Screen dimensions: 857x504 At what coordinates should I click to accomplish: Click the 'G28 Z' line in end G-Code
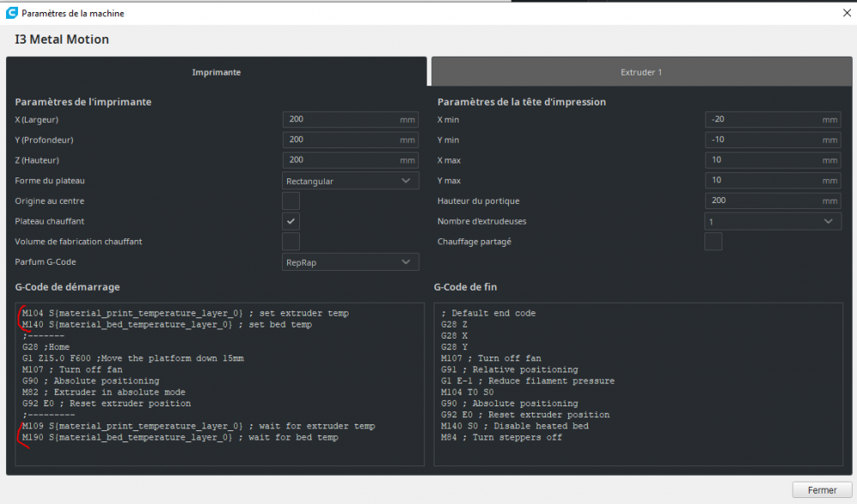click(454, 325)
